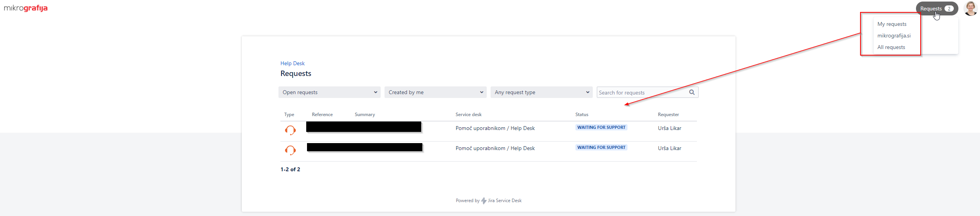Expand the Open requests status dropdown
This screenshot has width=980, height=216.
(329, 92)
